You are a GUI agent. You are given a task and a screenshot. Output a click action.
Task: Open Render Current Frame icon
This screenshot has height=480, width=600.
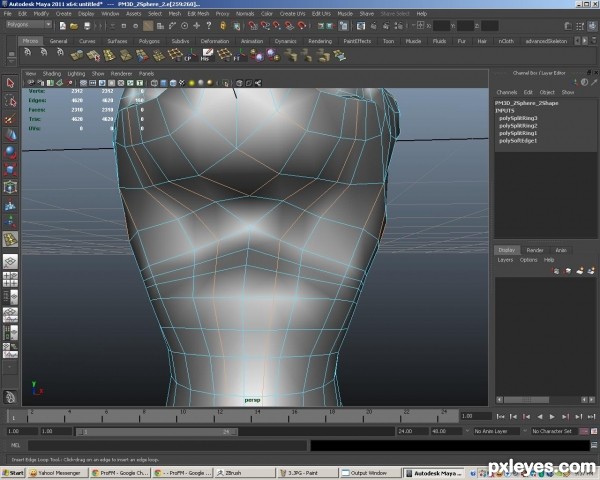[x=373, y=26]
